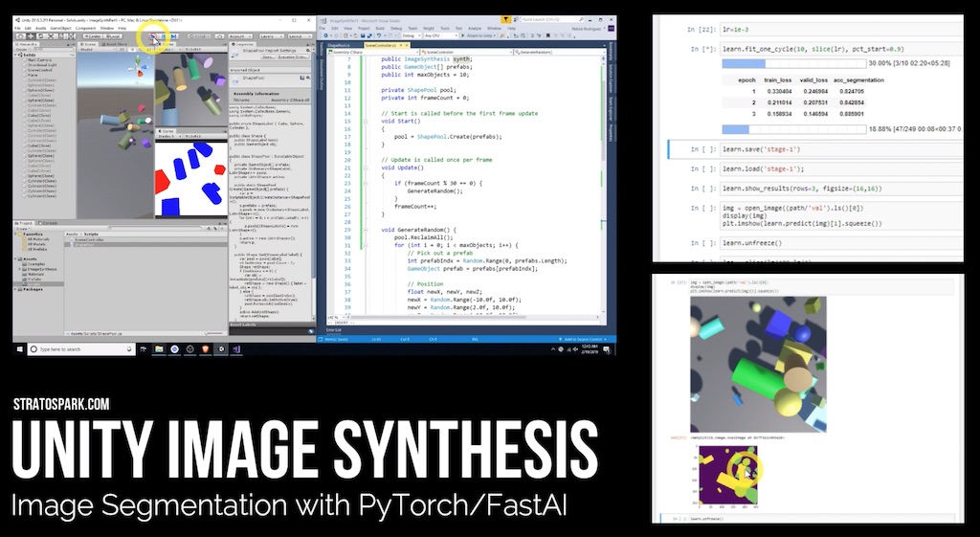
Task: Select Directional Light in the Hierarchy
Action: click(42, 65)
